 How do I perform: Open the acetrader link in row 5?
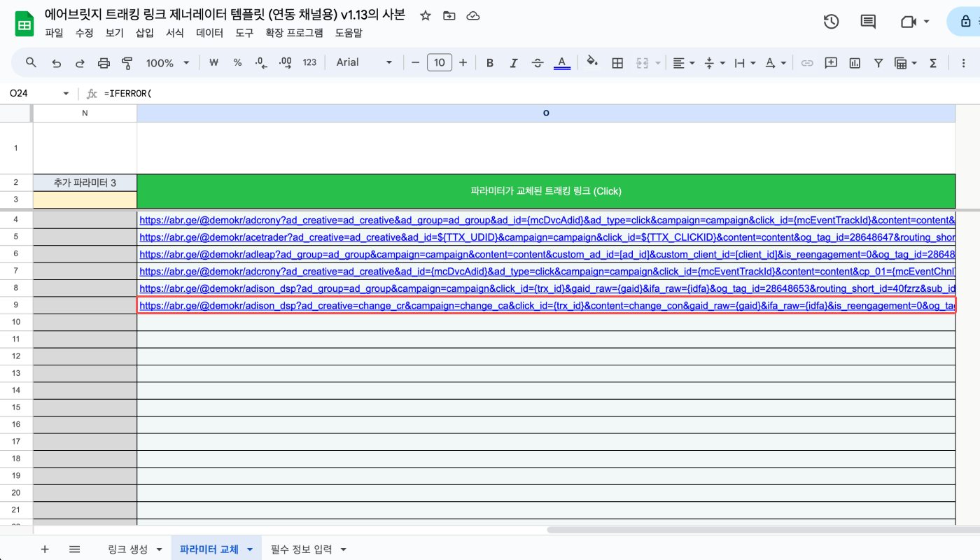(x=547, y=237)
